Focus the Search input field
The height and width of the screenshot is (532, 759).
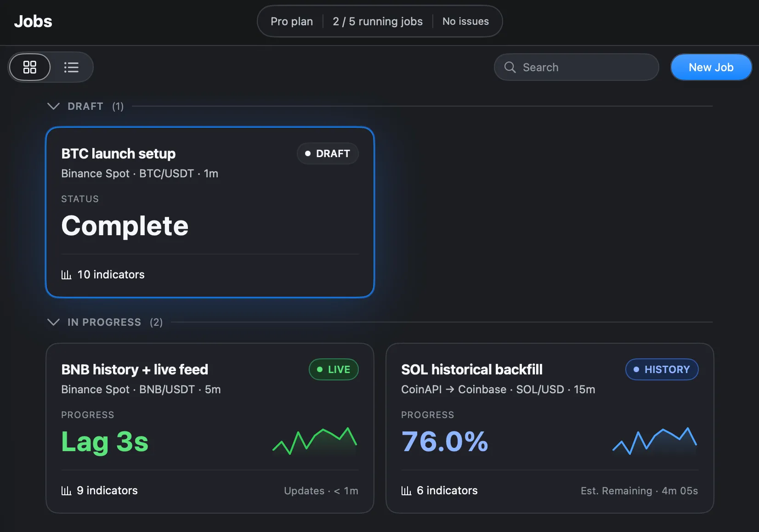[x=576, y=67]
